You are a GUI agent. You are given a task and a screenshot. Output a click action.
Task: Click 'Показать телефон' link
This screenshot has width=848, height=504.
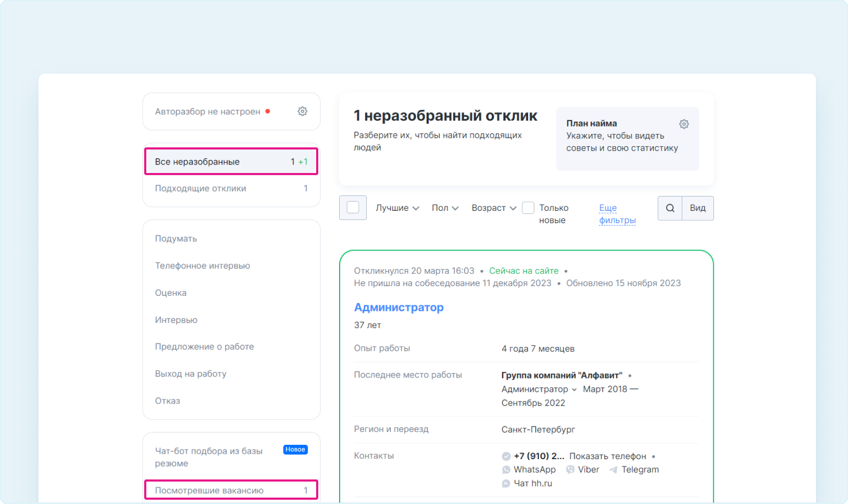[608, 456]
